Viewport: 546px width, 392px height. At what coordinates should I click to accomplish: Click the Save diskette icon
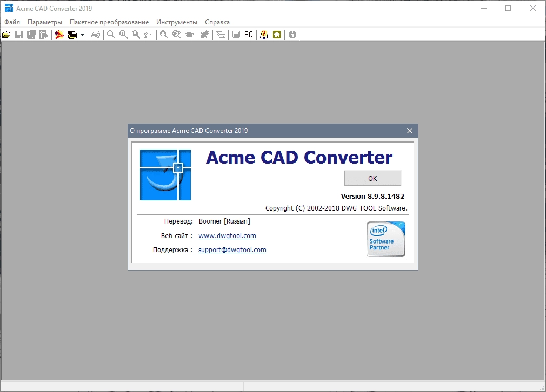[19, 35]
